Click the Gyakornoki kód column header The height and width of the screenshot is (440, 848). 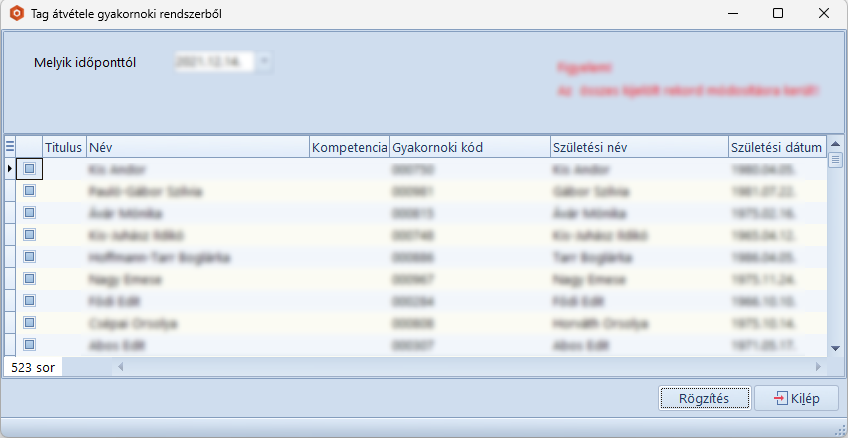(x=468, y=147)
